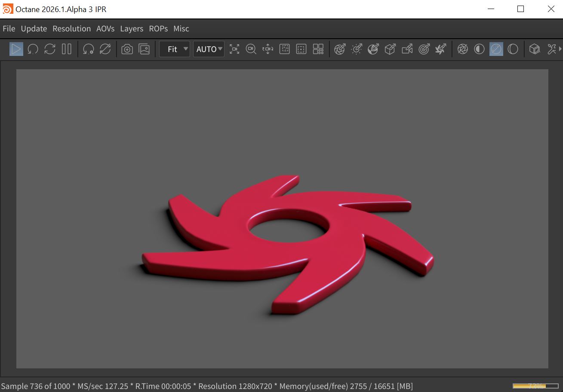Click the Misc menu

[181, 29]
